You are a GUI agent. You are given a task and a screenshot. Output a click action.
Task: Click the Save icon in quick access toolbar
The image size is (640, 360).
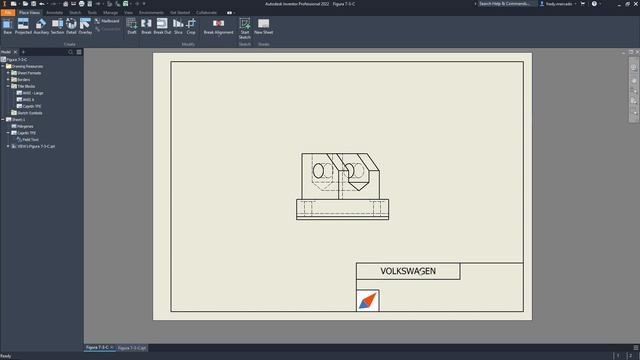pyautogui.click(x=33, y=4)
